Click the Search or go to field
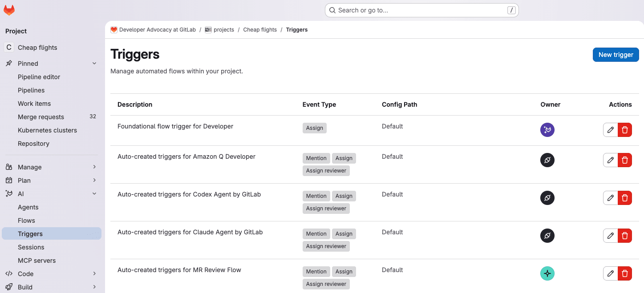This screenshot has height=293, width=644. point(422,10)
